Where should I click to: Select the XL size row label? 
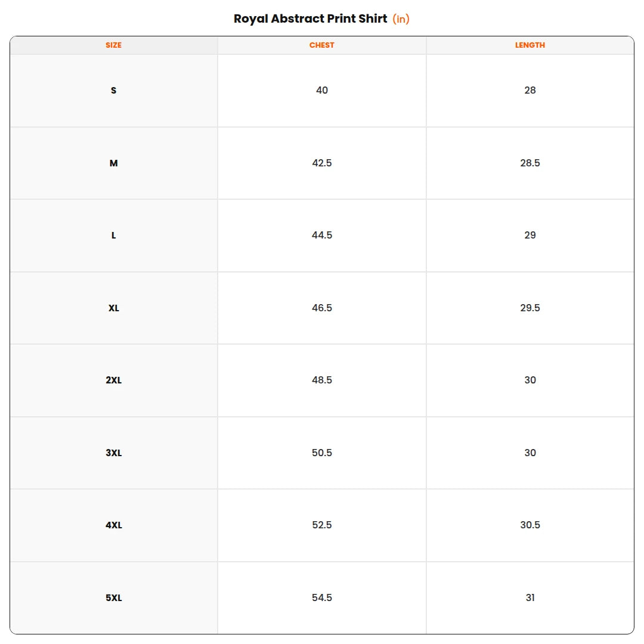(114, 308)
